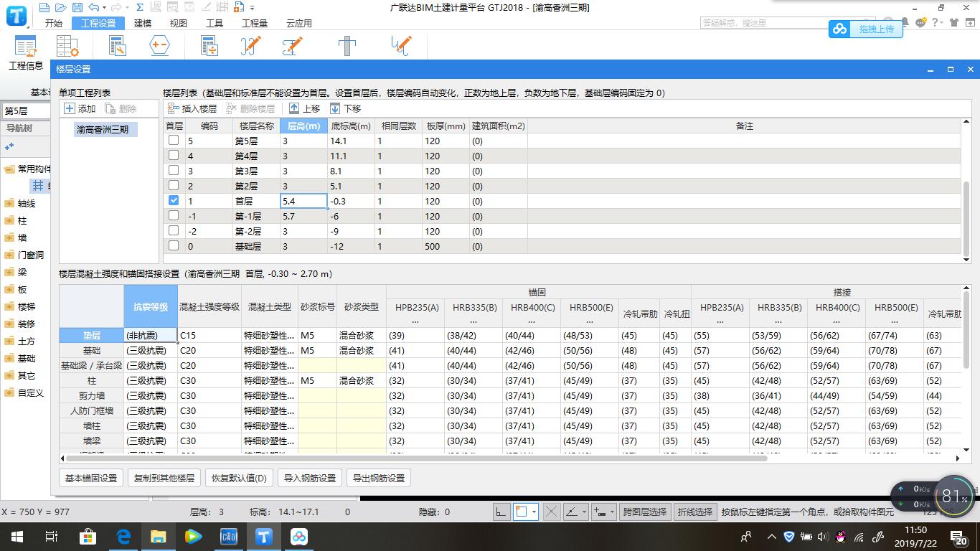The image size is (980, 551).
Task: Click the cloud upload icon beside 拖拽上传
Action: (x=839, y=29)
